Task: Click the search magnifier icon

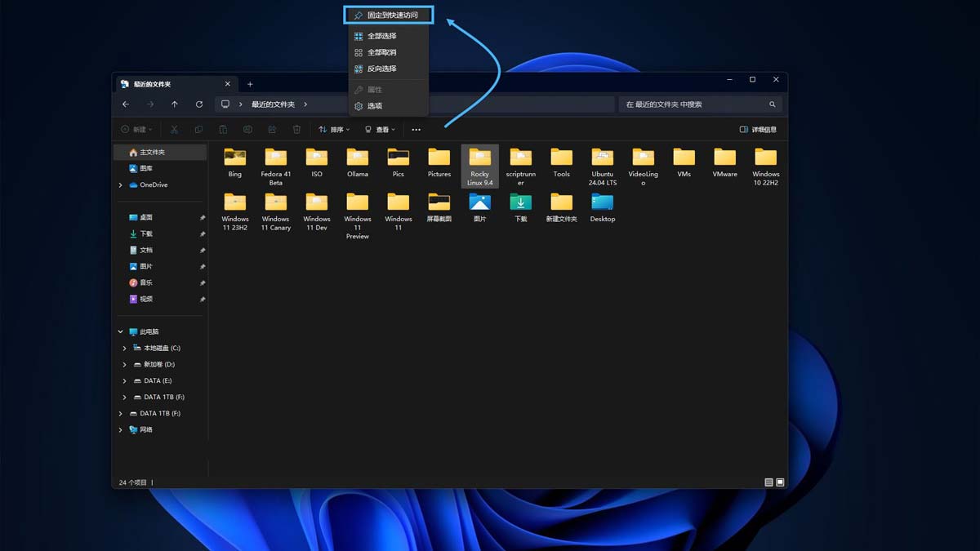Action: click(772, 104)
